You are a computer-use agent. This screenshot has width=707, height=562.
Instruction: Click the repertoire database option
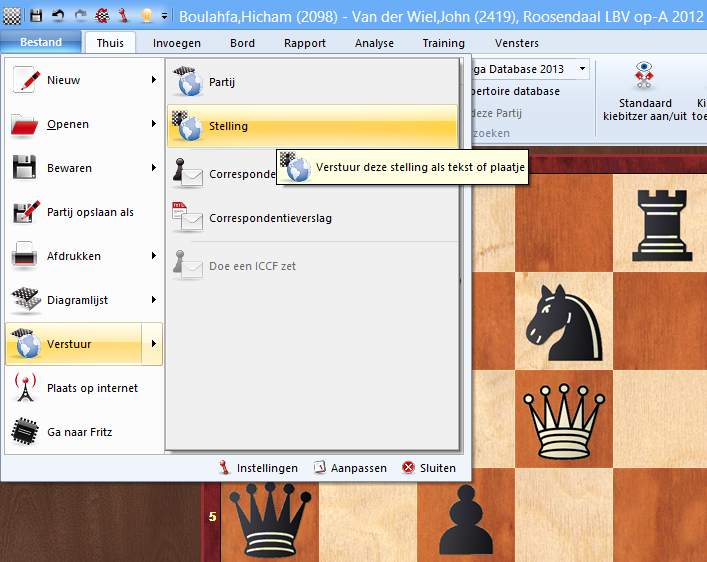[x=515, y=91]
